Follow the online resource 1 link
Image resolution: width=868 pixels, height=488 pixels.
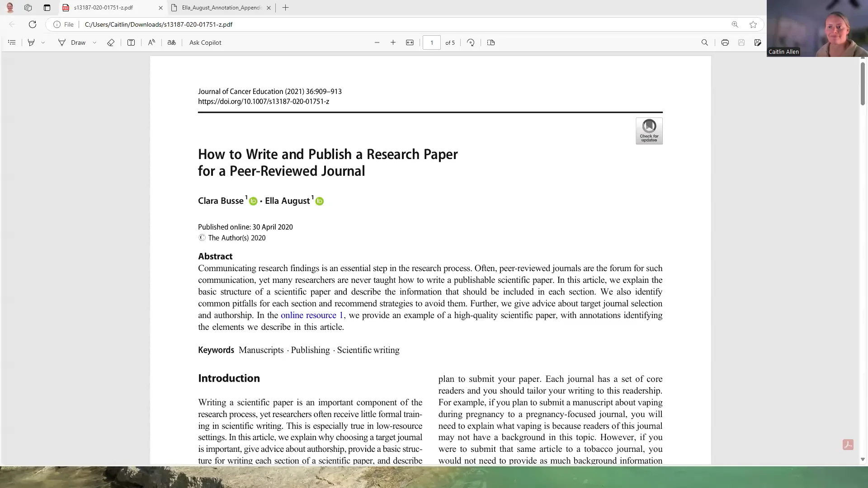[311, 315]
